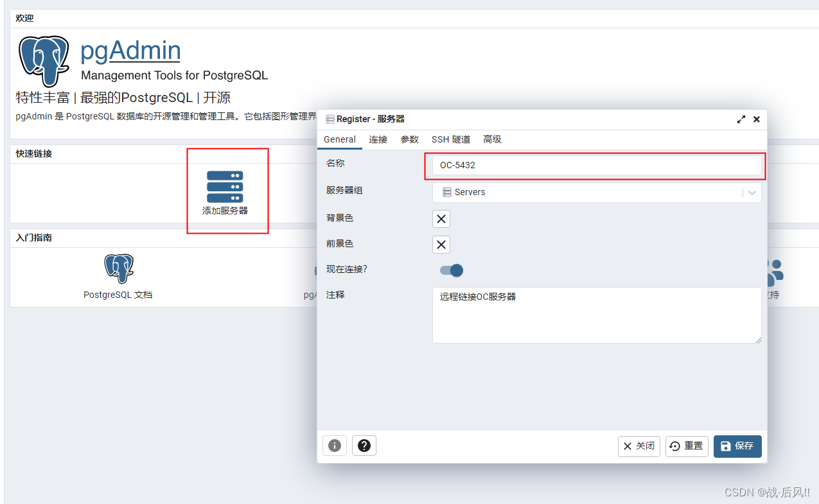Click the Add Server (添加服务器) icon
This screenshot has width=819, height=504.
pyautogui.click(x=225, y=187)
